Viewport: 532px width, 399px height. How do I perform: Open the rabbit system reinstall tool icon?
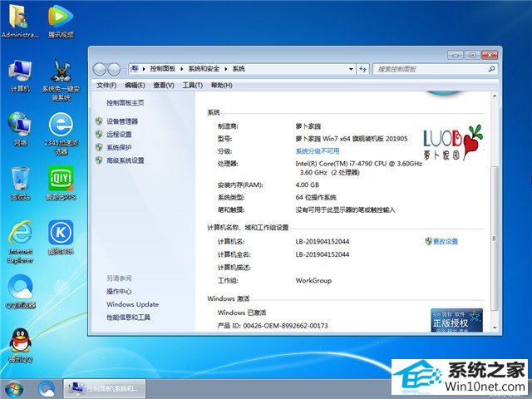[x=61, y=80]
